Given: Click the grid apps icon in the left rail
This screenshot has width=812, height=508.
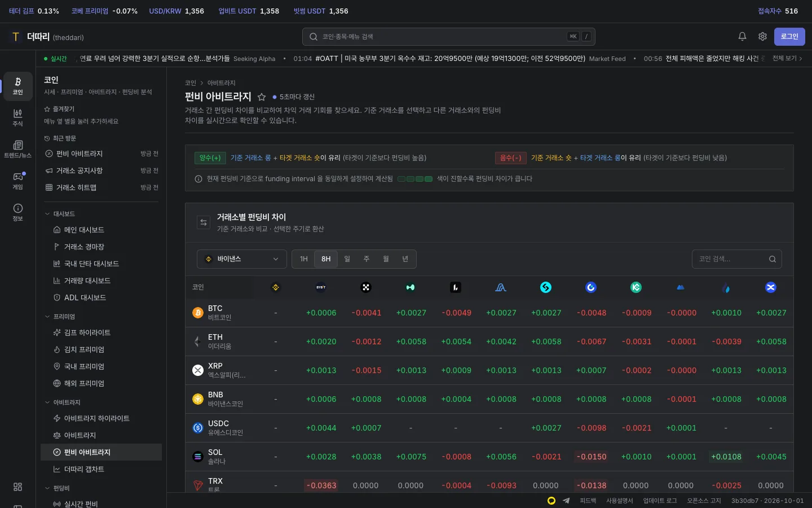Looking at the screenshot, I should tap(18, 487).
